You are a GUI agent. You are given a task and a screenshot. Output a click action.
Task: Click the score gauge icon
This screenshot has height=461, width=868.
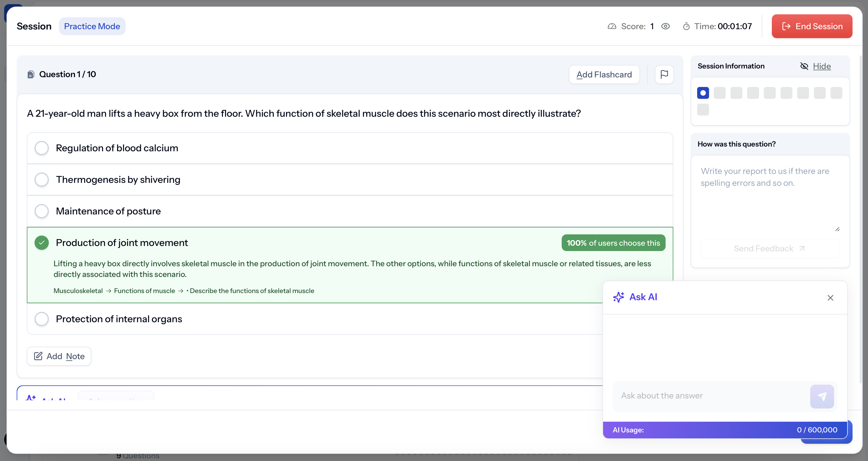pos(612,26)
